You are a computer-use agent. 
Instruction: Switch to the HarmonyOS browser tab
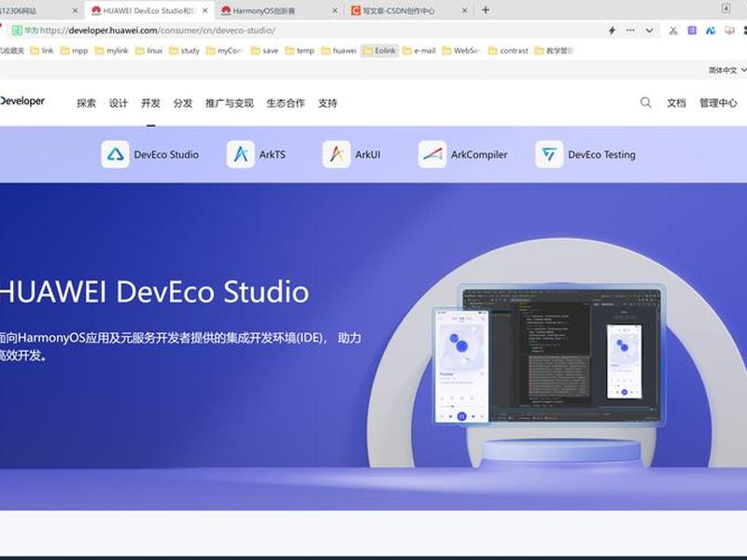point(280,10)
